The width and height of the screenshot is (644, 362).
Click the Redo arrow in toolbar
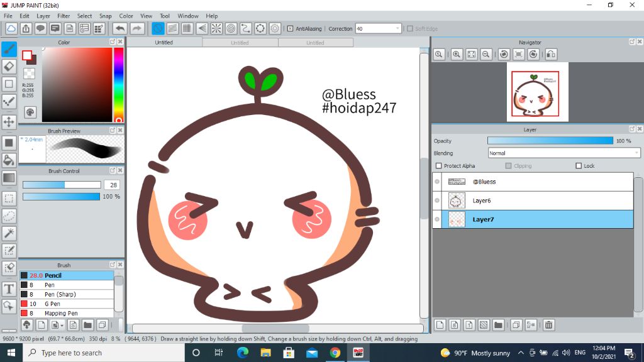tap(137, 29)
